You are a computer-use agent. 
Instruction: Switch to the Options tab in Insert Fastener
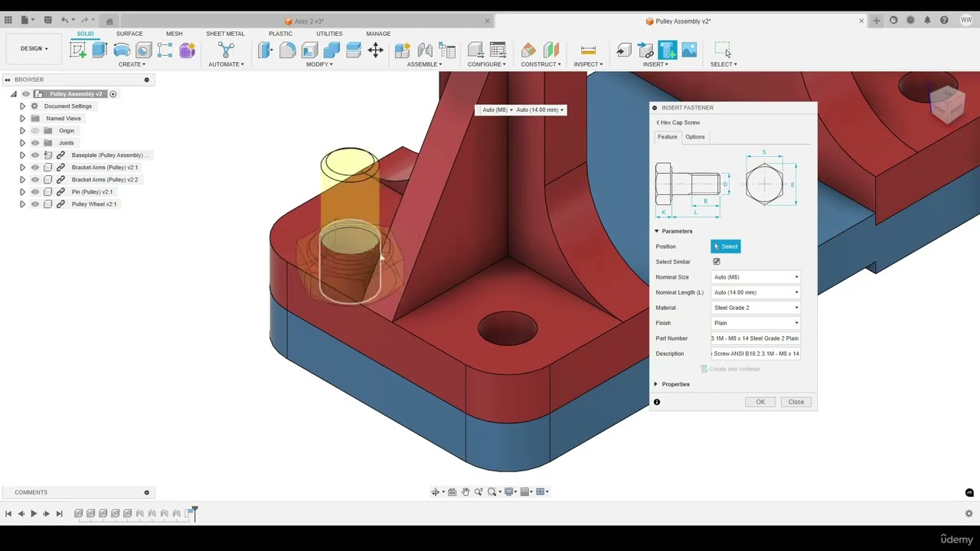(x=695, y=137)
